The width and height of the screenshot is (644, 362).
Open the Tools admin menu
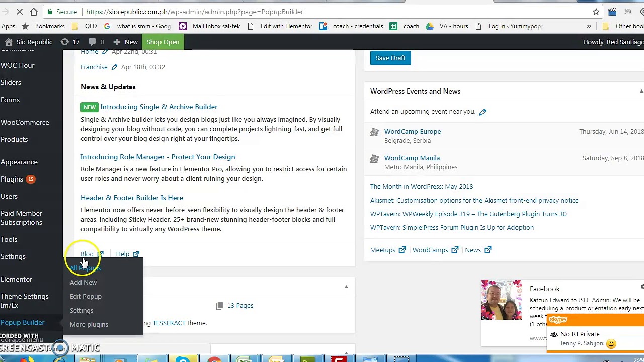pos(9,239)
